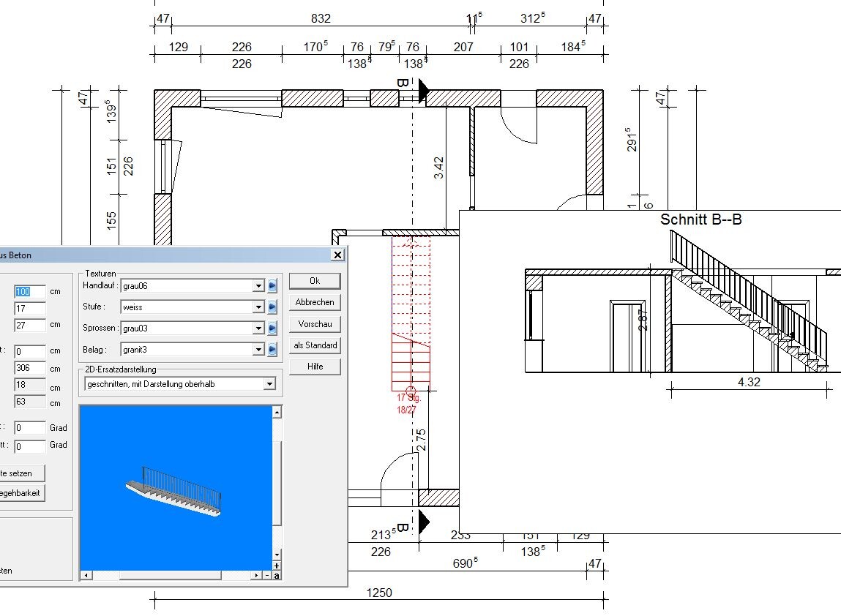This screenshot has width=841, height=616.
Task: Zoom out preview with minus button
Action: click(268, 576)
